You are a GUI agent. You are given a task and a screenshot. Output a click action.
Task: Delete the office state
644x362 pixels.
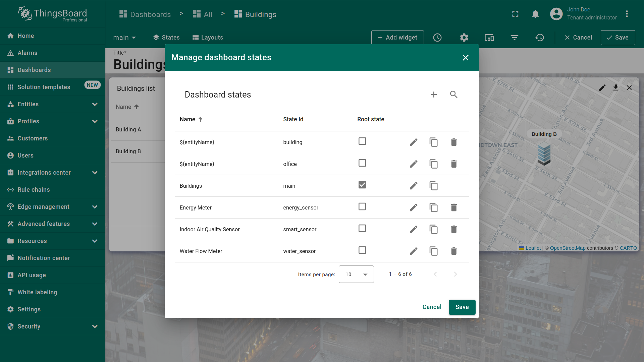(x=453, y=164)
